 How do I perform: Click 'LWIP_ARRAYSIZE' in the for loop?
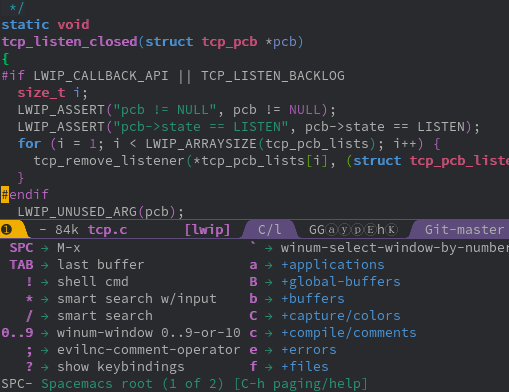(201, 144)
